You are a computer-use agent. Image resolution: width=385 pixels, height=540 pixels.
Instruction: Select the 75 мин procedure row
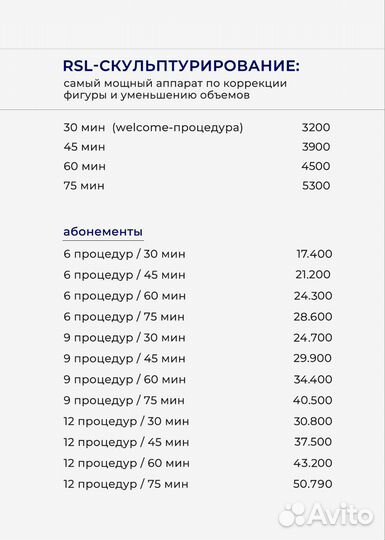tap(197, 186)
